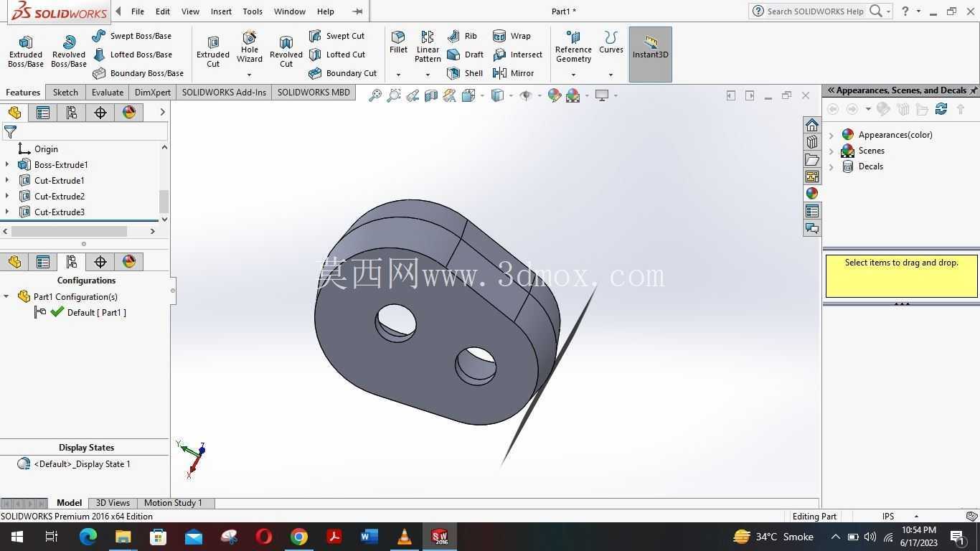Choose the Boundary Boss/Base feature
This screenshot has height=551, width=980.
(x=138, y=73)
